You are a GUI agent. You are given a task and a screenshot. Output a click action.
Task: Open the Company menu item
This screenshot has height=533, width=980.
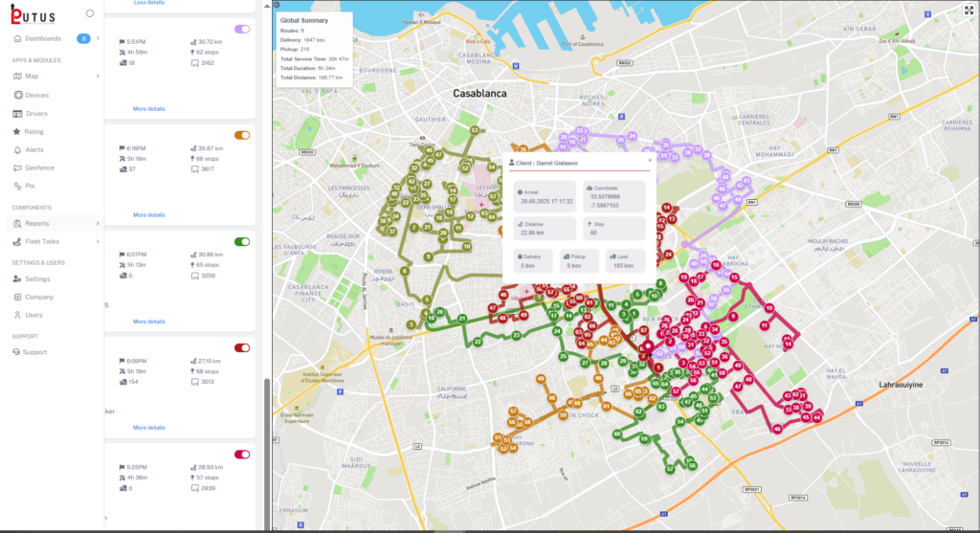point(39,298)
